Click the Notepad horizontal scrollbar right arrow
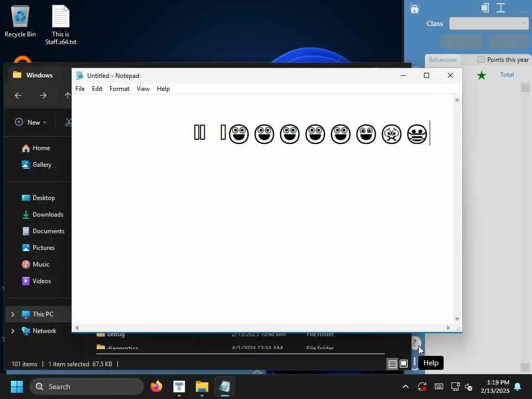532x399 pixels. click(x=448, y=328)
